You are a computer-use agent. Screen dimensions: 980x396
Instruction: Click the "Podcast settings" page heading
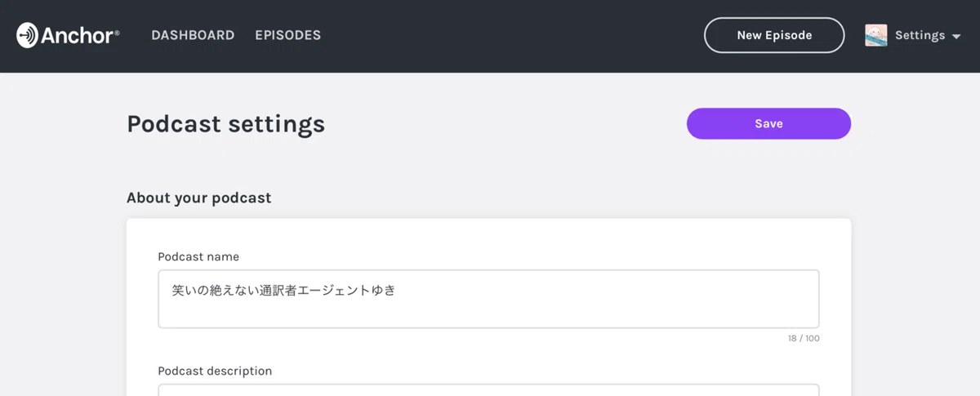[225, 124]
